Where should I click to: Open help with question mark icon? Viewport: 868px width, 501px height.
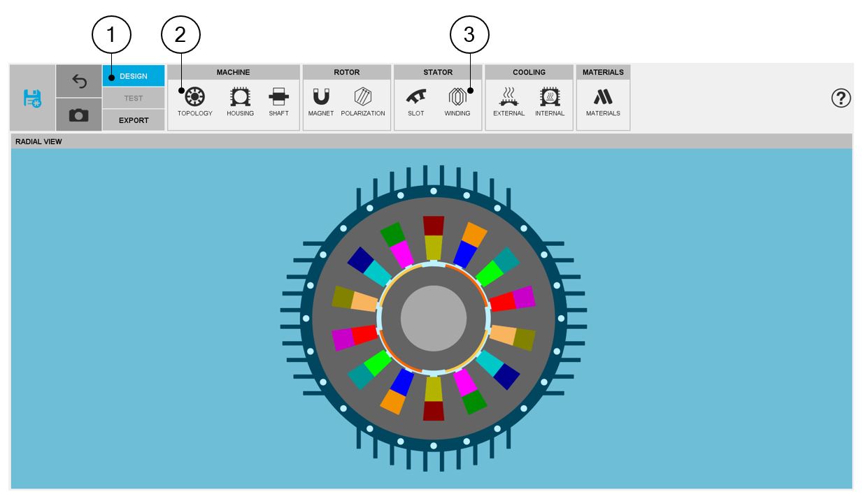pos(841,99)
